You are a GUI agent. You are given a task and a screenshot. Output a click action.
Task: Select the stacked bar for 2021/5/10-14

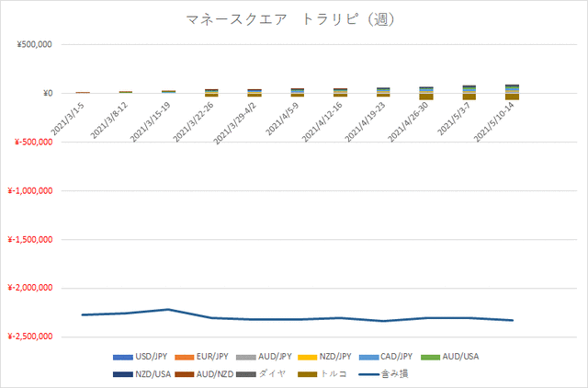click(513, 92)
